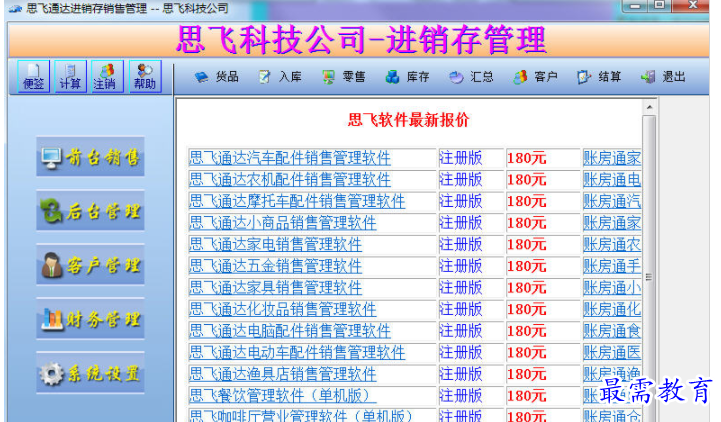Open the 货品 goods toolbar item
The width and height of the screenshot is (721, 422).
[x=216, y=77]
